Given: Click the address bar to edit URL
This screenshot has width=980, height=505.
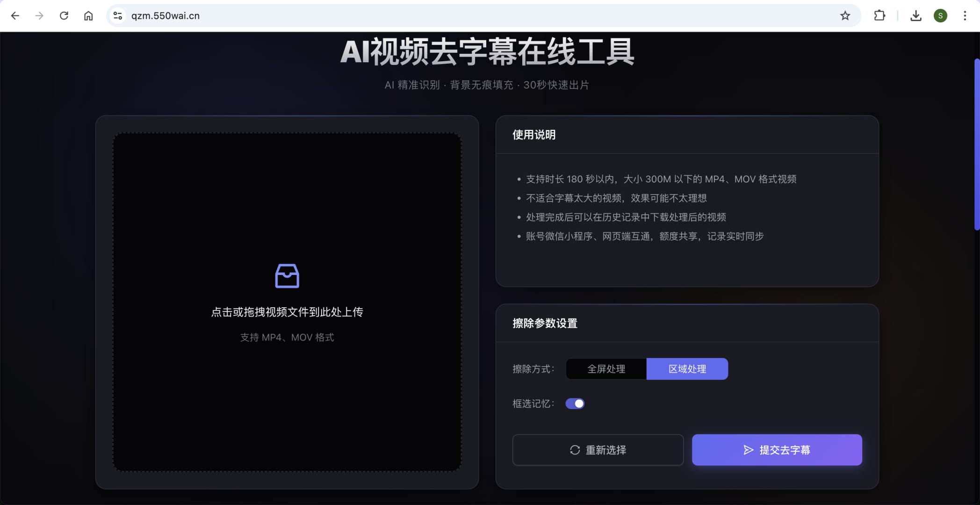Looking at the screenshot, I should point(327,15).
